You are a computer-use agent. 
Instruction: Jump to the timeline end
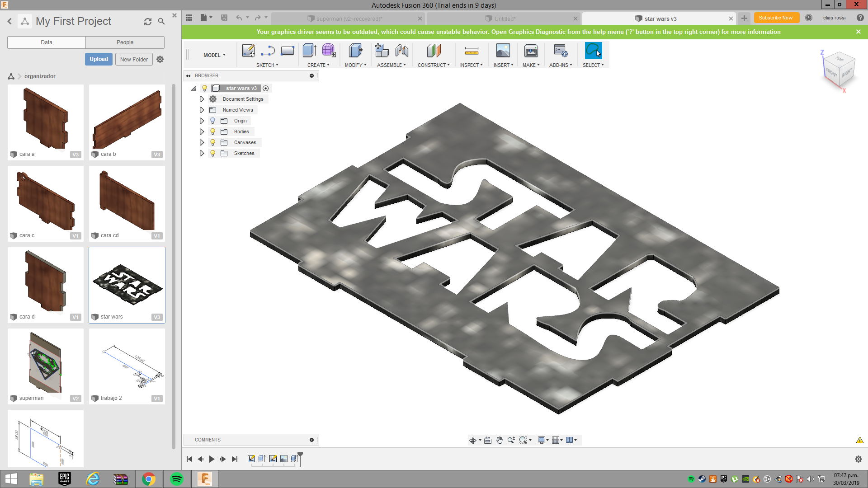[235, 459]
